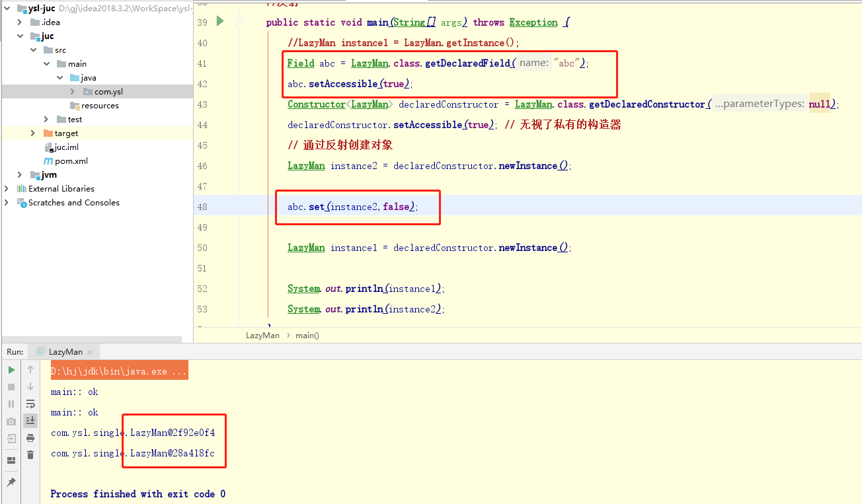Click the .idea folder icon
Screen dimensions: 862x504
(x=35, y=22)
